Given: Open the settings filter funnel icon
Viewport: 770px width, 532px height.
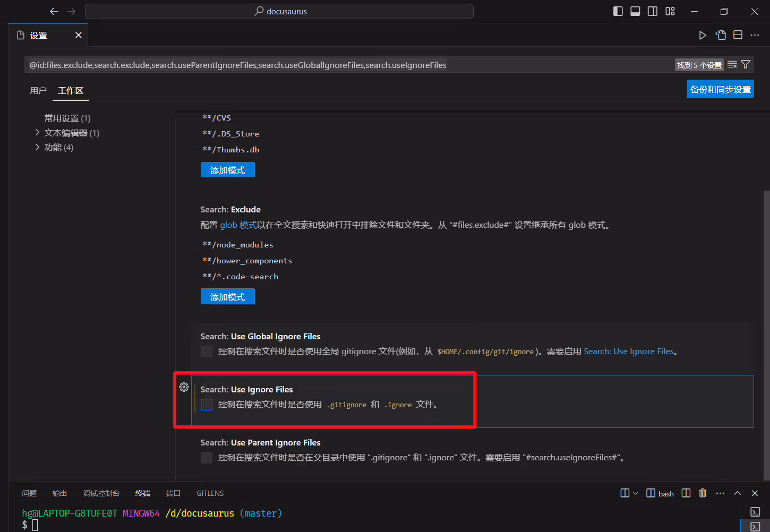Looking at the screenshot, I should coord(746,65).
